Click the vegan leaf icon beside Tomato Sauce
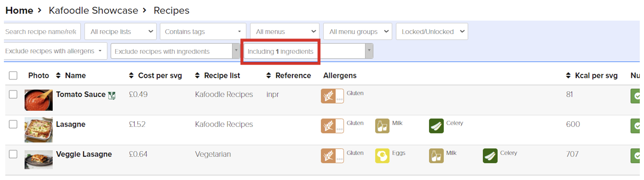This screenshot has height=180, width=644. tap(112, 96)
